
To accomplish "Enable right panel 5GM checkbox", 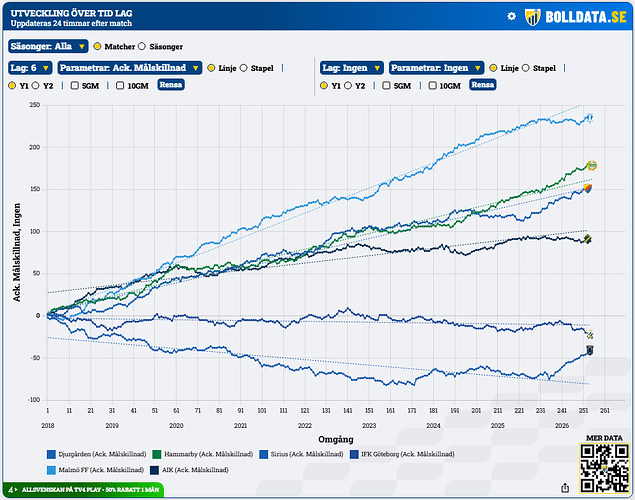I will click(386, 85).
